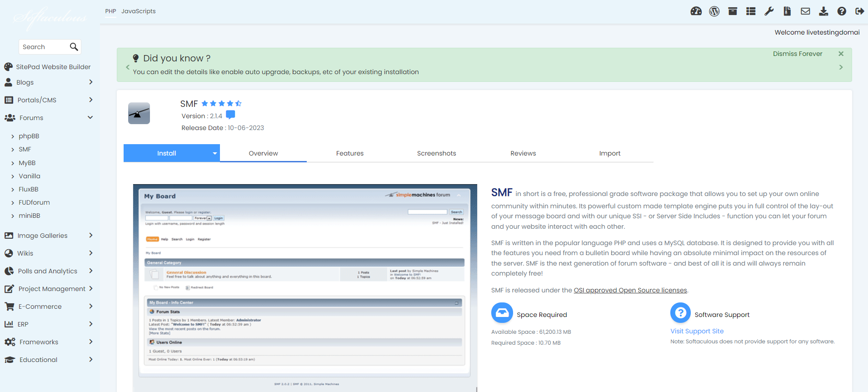
Task: Switch to the Reviews tab
Action: pyautogui.click(x=523, y=153)
